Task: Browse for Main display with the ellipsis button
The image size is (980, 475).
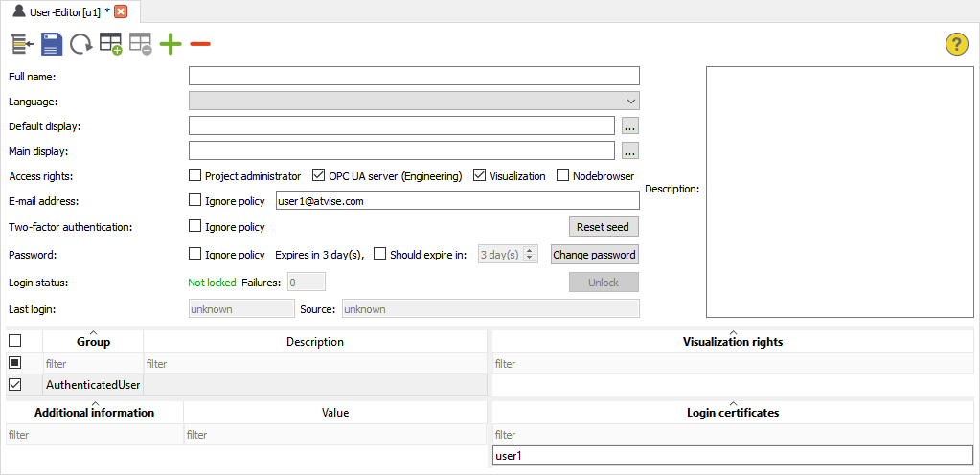Action: [x=630, y=150]
